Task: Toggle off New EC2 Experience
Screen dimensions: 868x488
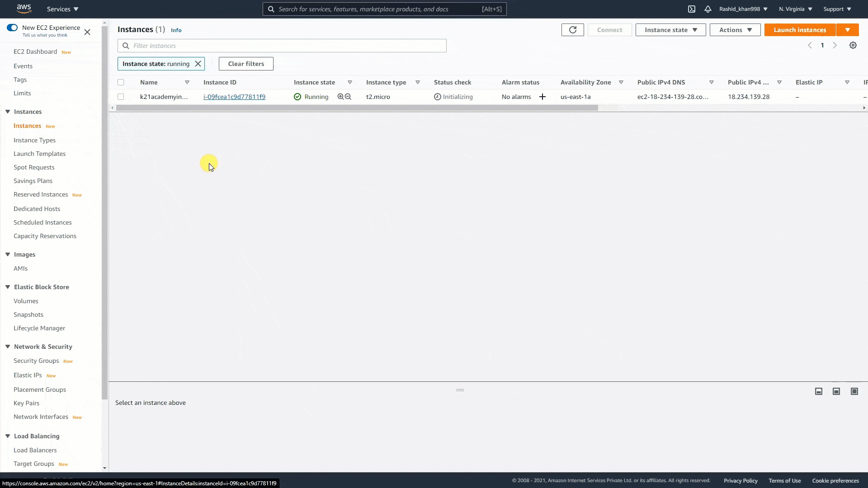Action: pyautogui.click(x=12, y=28)
